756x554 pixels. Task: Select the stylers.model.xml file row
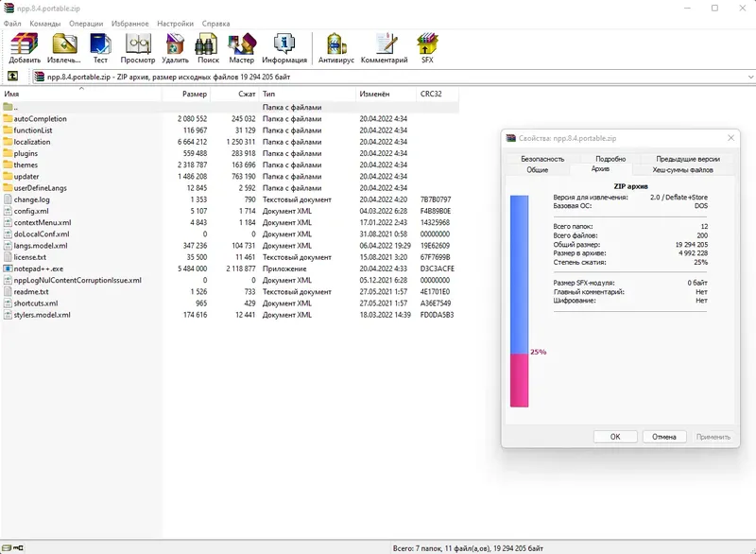[230, 315]
